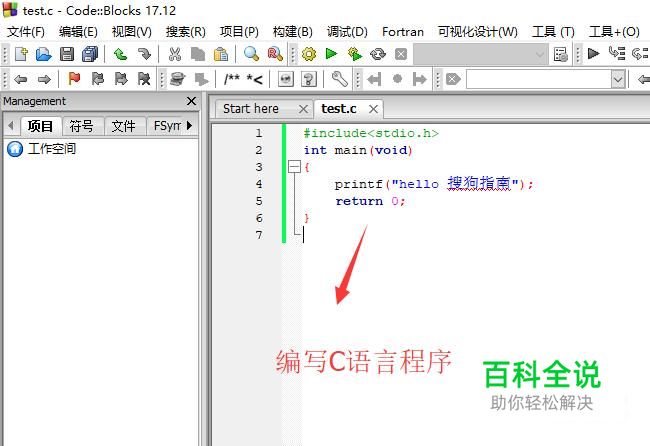Screen dimensions: 650x446
Task: Open the 工具 (T) menu
Action: click(x=553, y=32)
